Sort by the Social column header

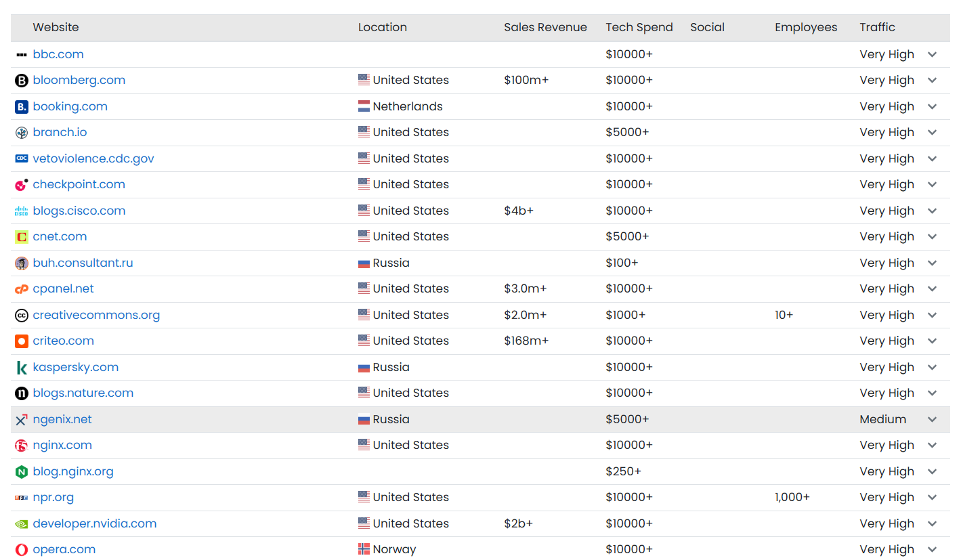coord(707,27)
